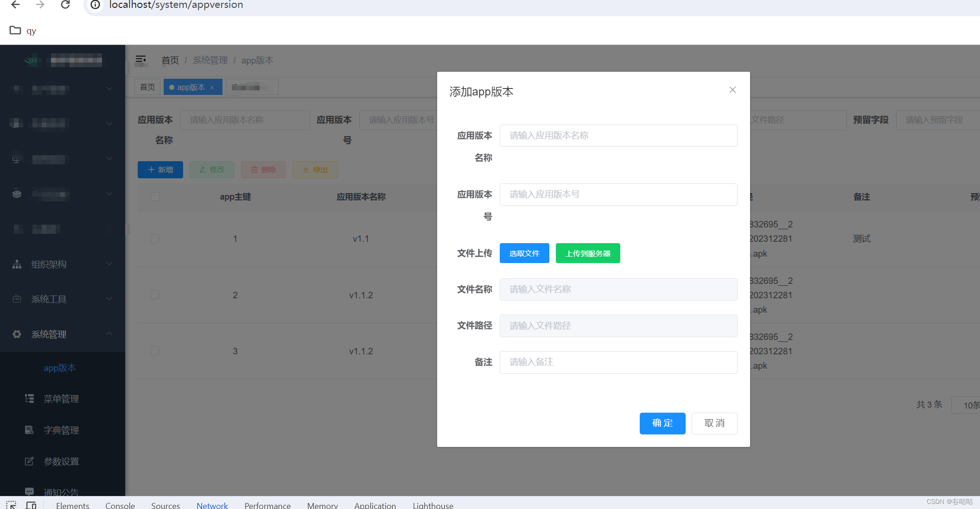The height and width of the screenshot is (509, 980).
Task: Click the blue 选取文件 button
Action: point(524,253)
